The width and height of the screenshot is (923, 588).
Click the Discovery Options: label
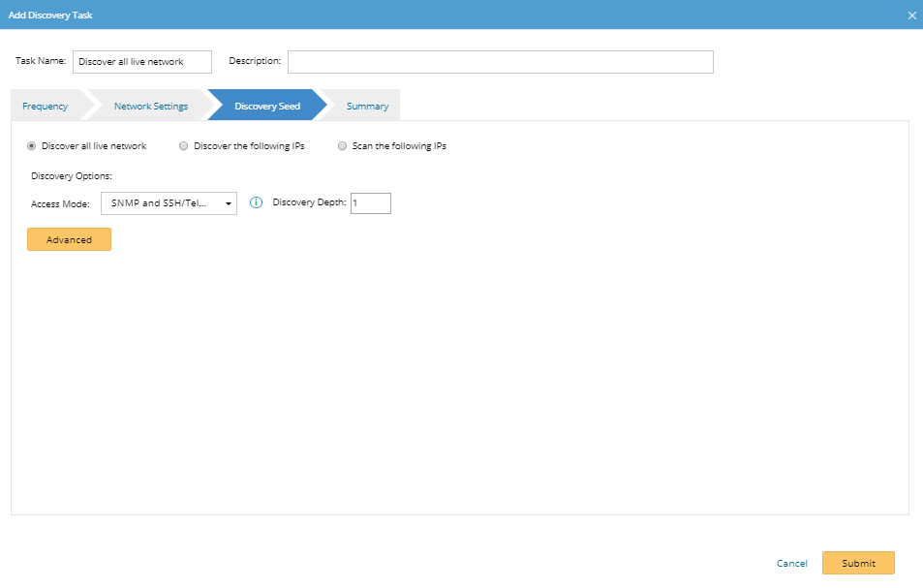pos(72,176)
